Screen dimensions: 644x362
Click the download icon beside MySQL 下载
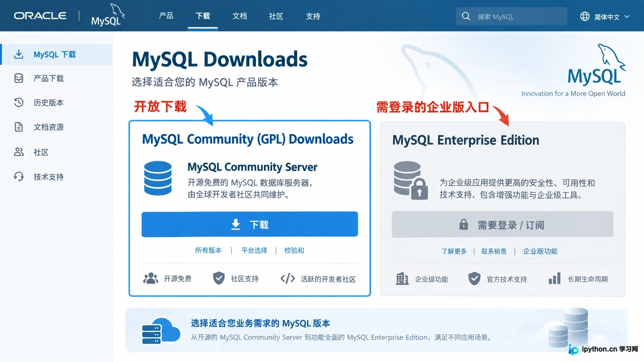18,54
